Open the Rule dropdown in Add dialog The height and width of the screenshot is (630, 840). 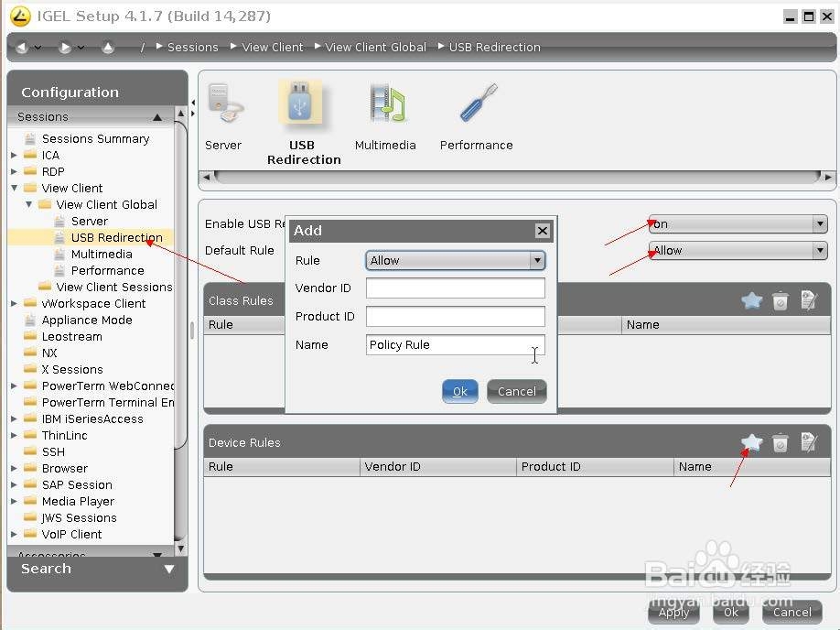[456, 261]
